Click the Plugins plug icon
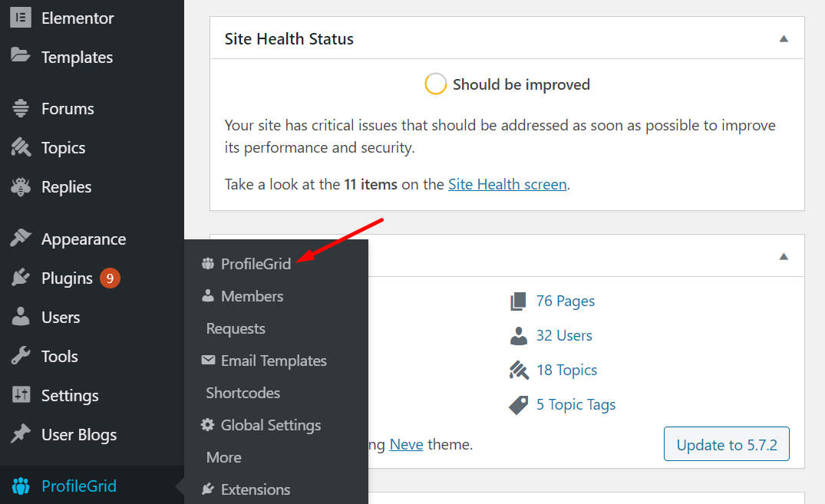Viewport: 825px width, 504px height. tap(19, 278)
